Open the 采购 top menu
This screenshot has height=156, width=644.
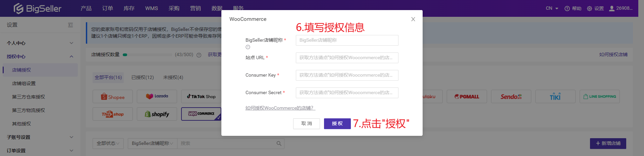coord(174,8)
